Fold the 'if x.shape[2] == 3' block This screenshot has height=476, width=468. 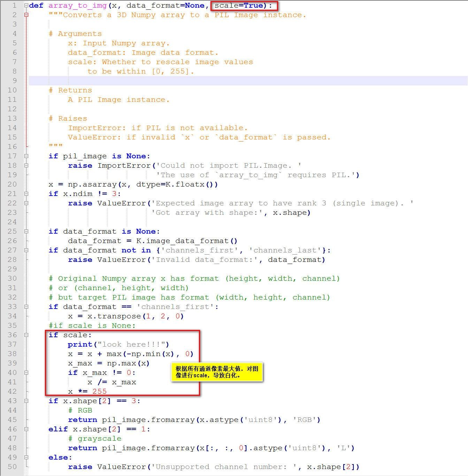tap(26, 401)
